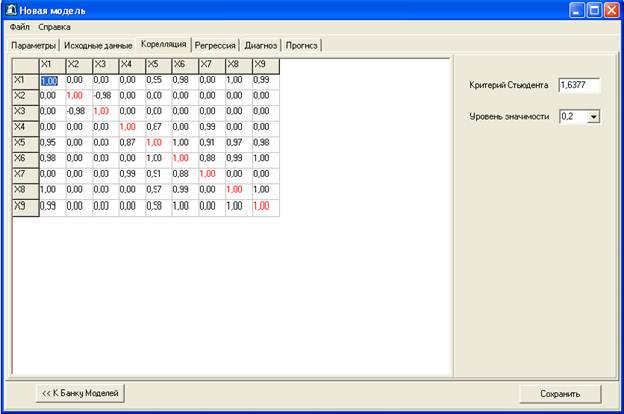
Task: Switch to the Параметры tab
Action: (x=33, y=45)
